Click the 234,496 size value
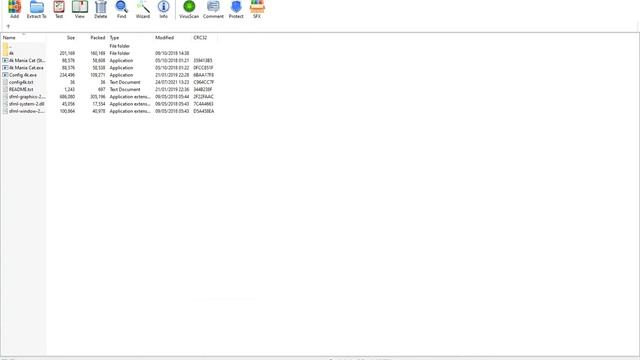 click(x=67, y=75)
